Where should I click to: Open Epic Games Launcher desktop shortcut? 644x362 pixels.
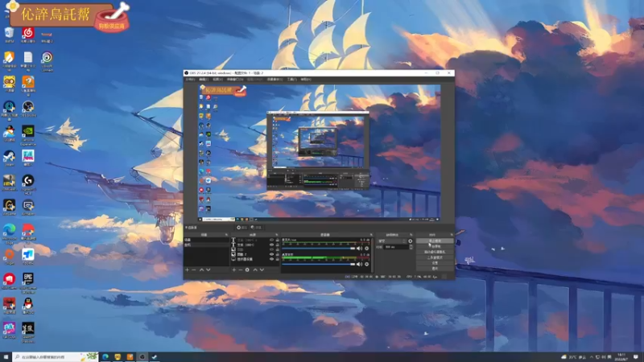point(28,282)
